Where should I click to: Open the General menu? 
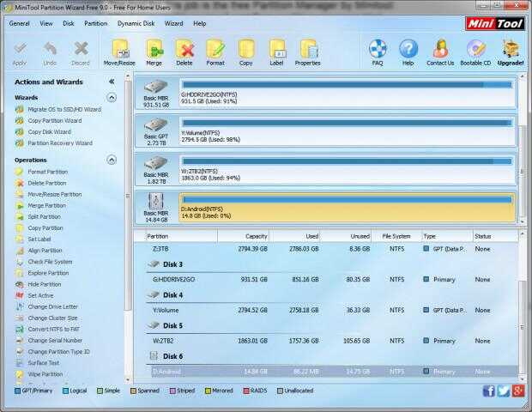click(20, 23)
